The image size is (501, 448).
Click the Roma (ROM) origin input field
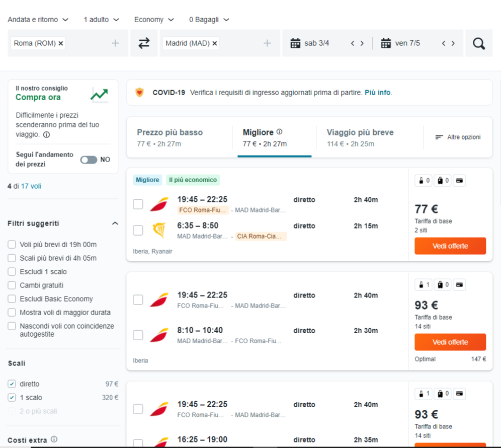[x=68, y=43]
